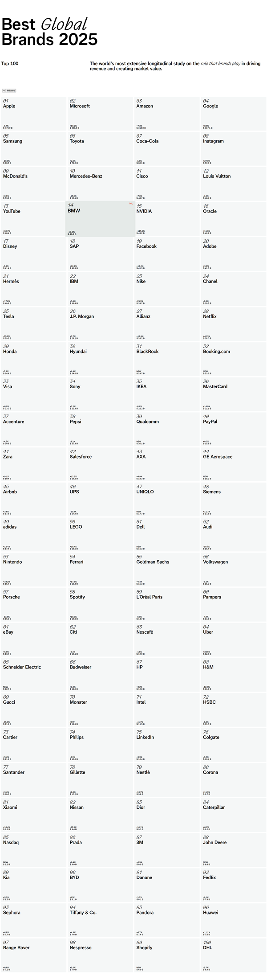Open the Tesla brand card
This screenshot has width=267, height=980.
(x=33, y=324)
